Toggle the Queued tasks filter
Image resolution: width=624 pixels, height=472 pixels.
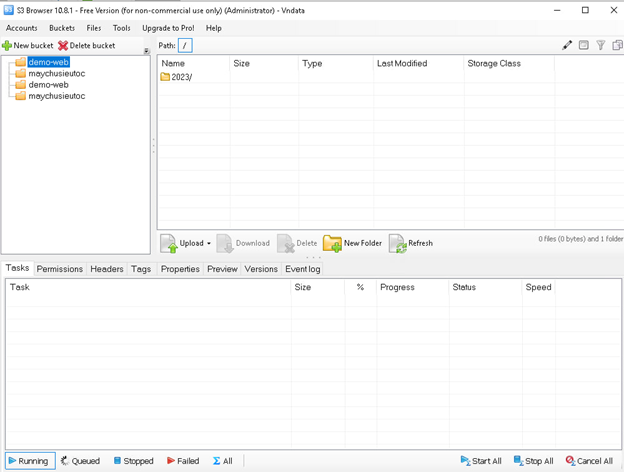80,461
